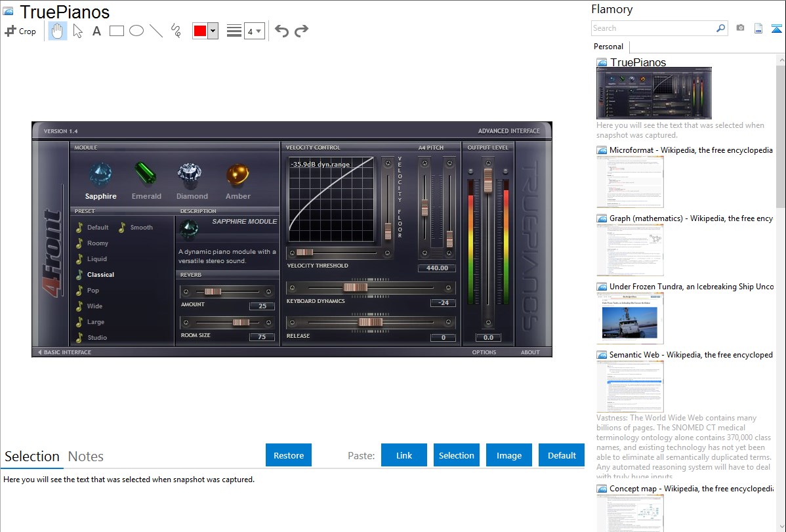Viewport: 786px width, 532px height.
Task: Click the Restore button
Action: pyautogui.click(x=289, y=455)
